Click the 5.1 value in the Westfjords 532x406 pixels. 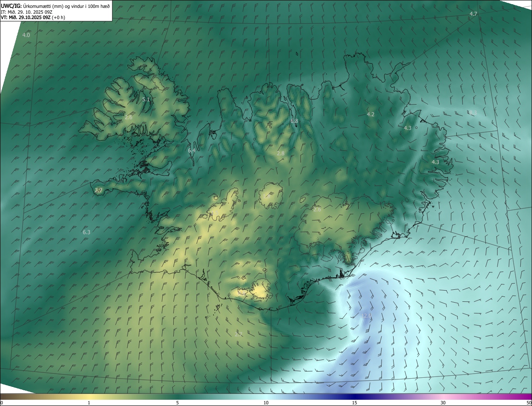pos(146,100)
